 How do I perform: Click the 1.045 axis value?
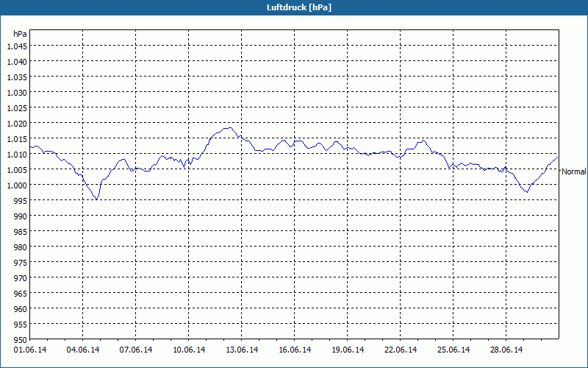(x=17, y=46)
